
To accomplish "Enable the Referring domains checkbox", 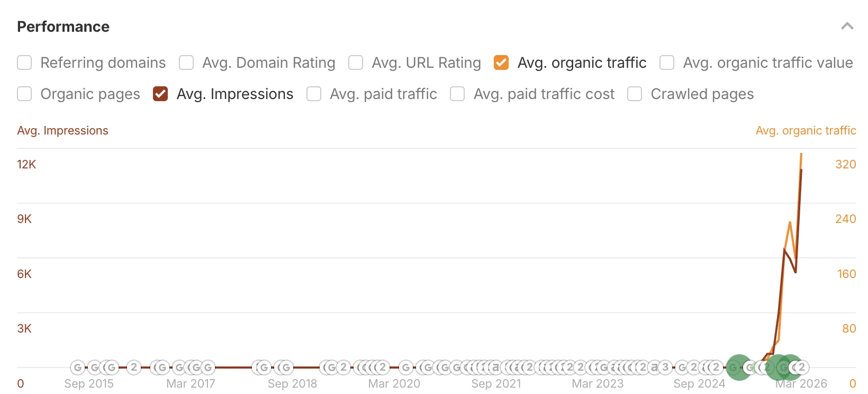I will click(x=24, y=62).
